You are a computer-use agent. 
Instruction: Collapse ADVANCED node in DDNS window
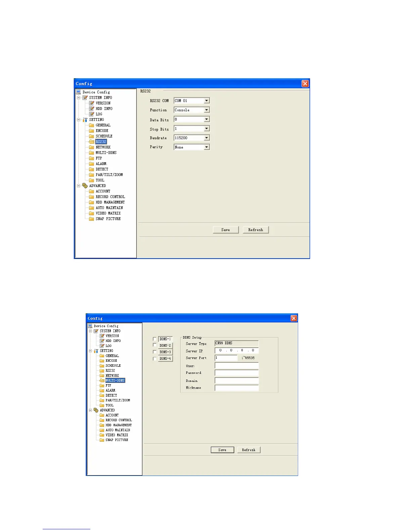(90, 410)
